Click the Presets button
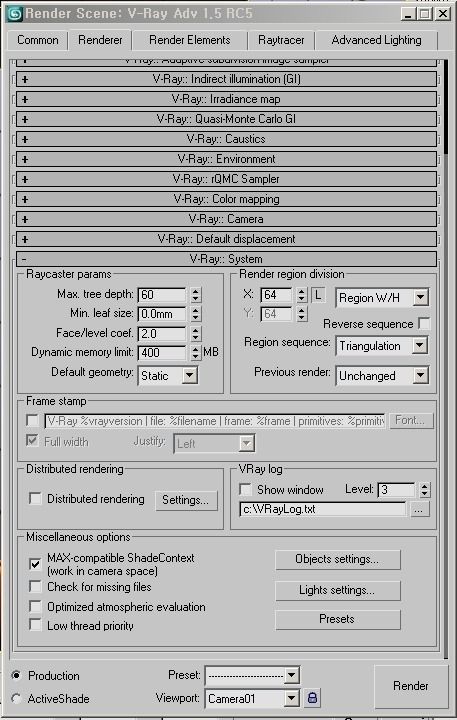 (338, 619)
